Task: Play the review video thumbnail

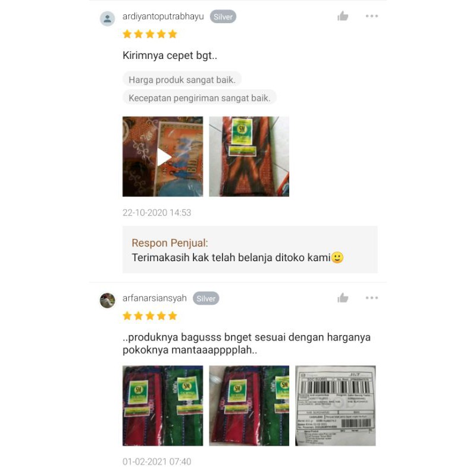Action: pos(162,156)
